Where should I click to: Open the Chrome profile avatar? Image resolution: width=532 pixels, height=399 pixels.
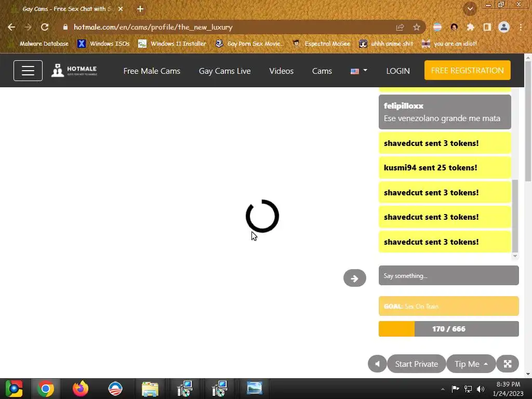[504, 27]
